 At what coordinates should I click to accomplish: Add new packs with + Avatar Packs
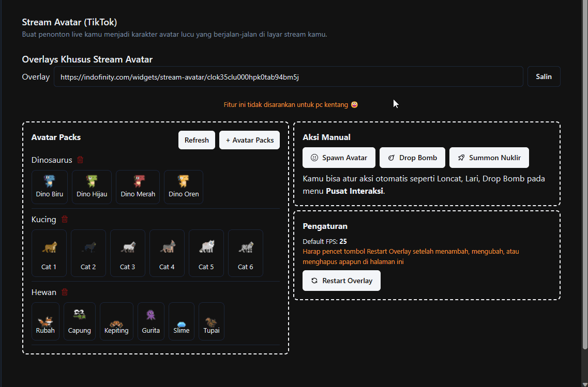point(249,140)
